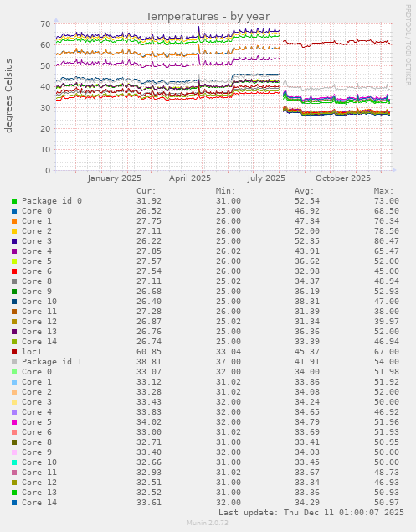The width and height of the screenshot is (416, 532).
Task: Click the "Package id 1" legend label
Action: pos(52,362)
